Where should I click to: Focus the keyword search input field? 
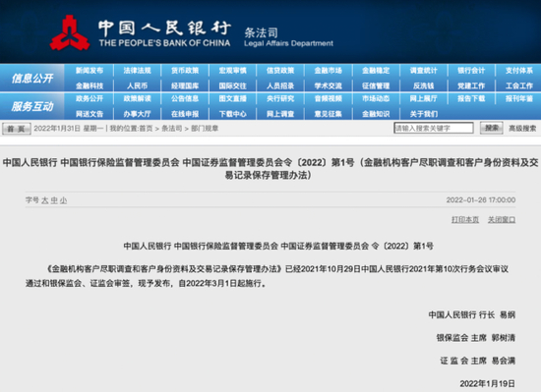click(434, 128)
